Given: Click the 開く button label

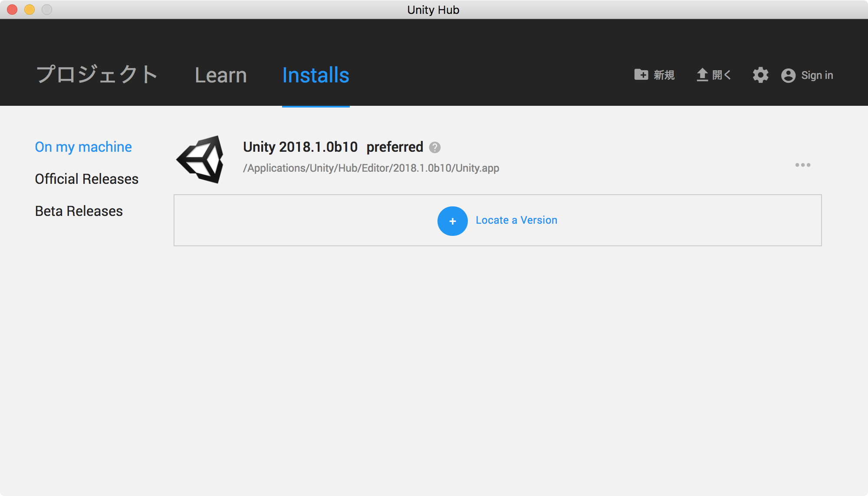Looking at the screenshot, I should click(721, 75).
